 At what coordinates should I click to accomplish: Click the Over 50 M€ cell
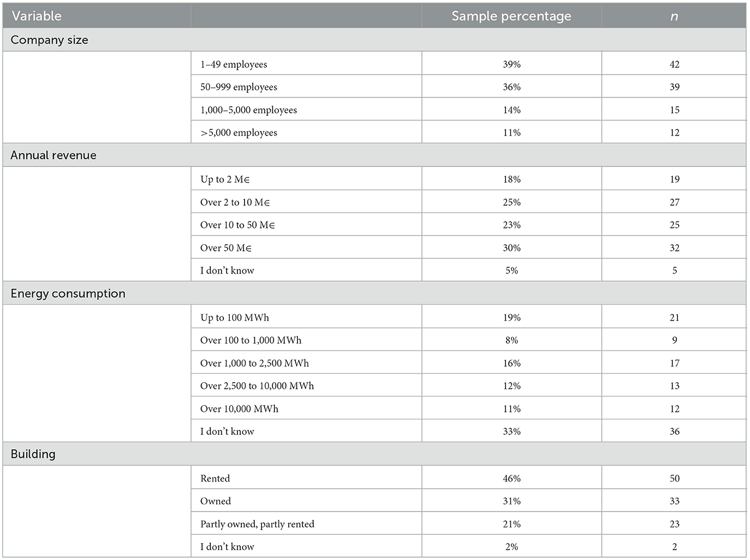click(225, 248)
